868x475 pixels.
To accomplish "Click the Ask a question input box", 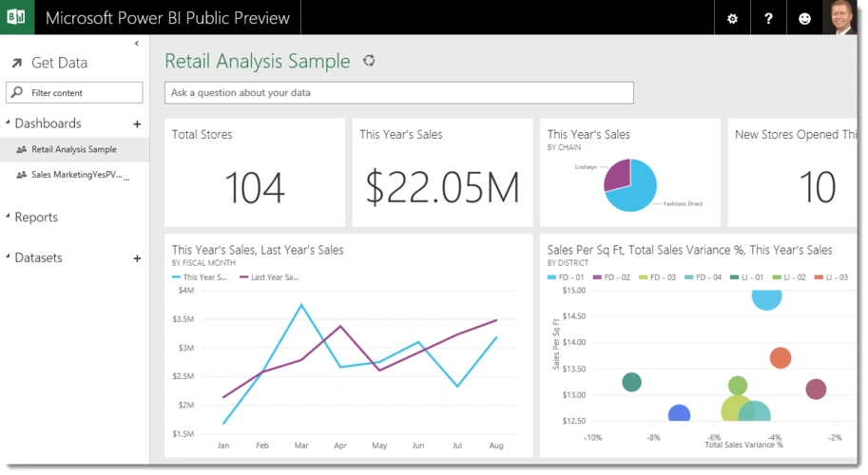I will point(399,93).
